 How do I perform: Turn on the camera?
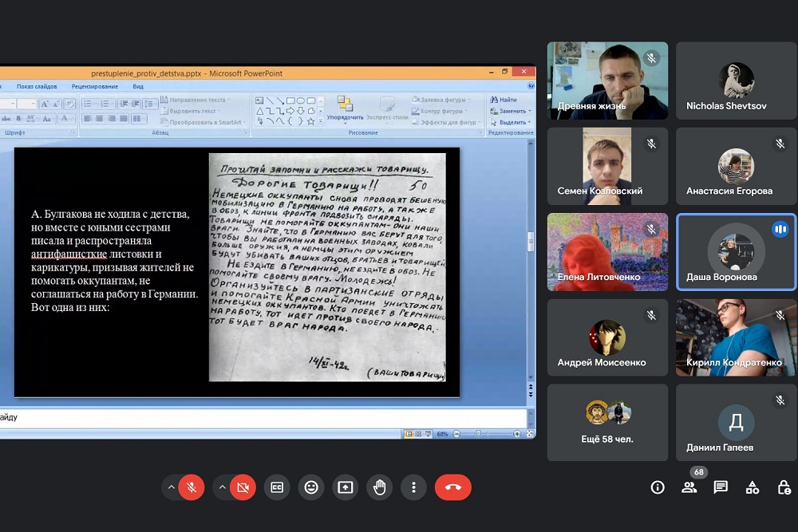243,487
